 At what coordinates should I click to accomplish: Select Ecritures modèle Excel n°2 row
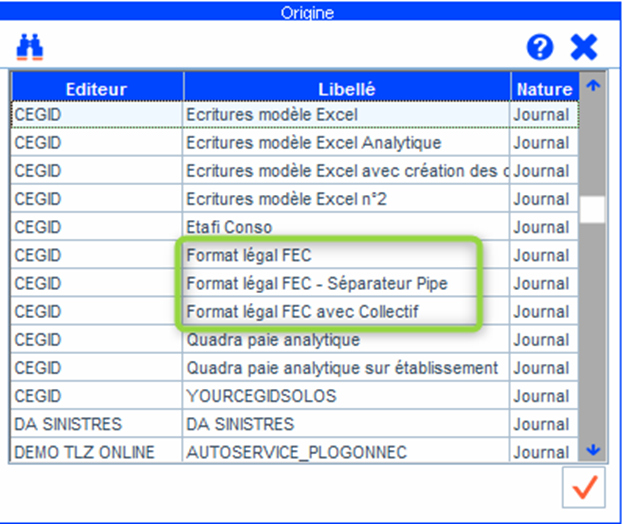[x=286, y=199]
